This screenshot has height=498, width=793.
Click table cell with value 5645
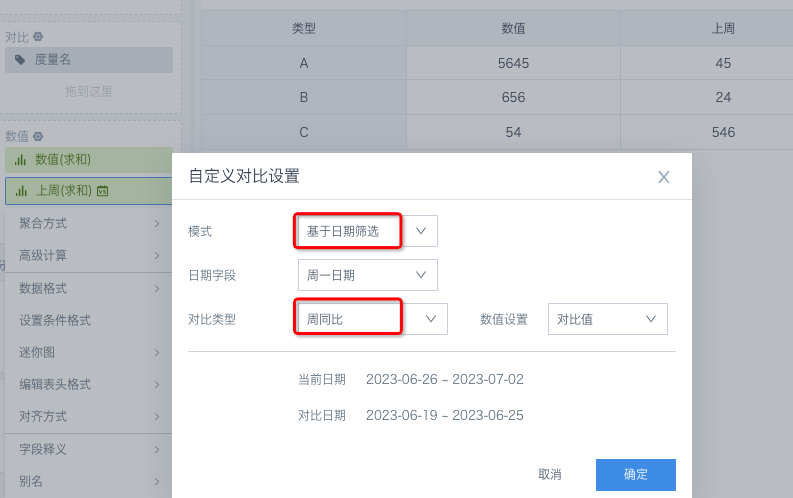(513, 63)
